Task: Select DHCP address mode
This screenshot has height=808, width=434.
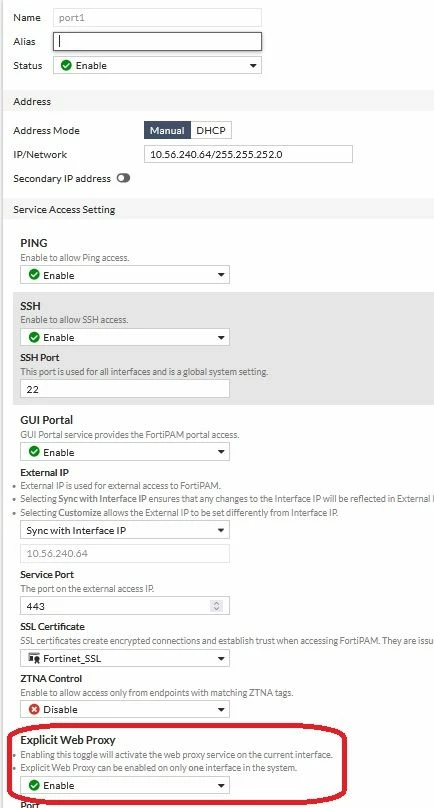Action: (211, 130)
